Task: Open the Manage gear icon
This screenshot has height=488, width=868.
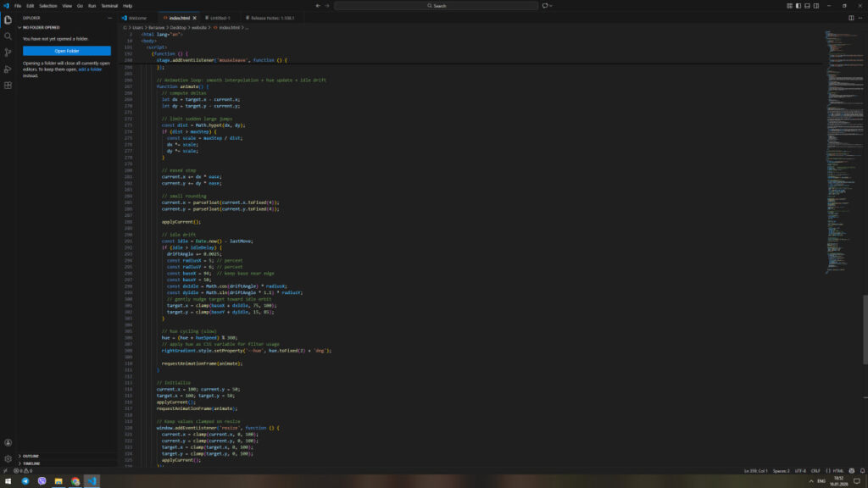Action: (8, 458)
